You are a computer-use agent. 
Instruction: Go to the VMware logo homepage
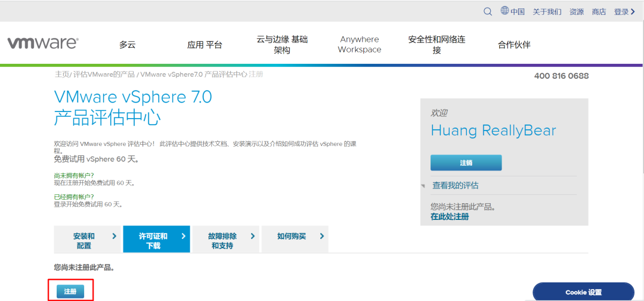click(43, 43)
